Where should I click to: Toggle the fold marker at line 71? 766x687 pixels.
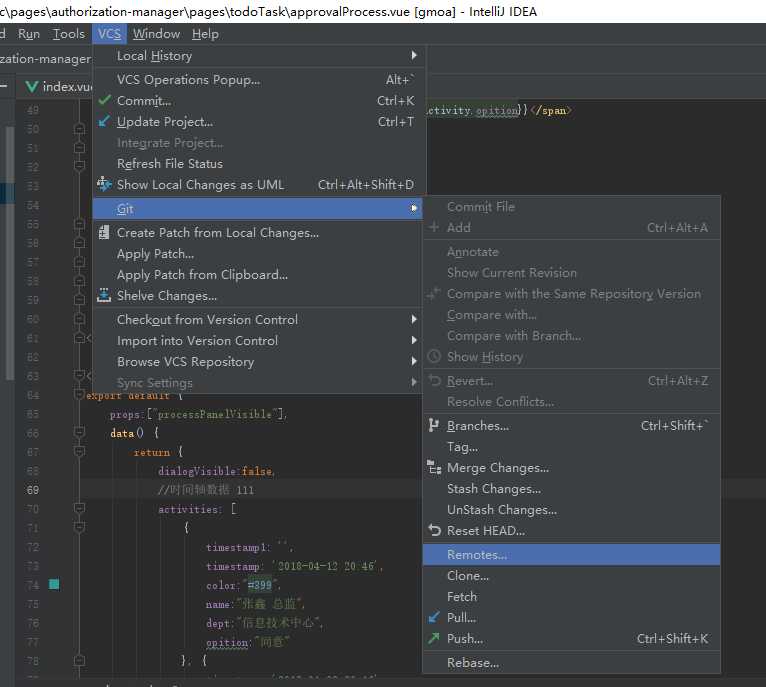(x=79, y=527)
